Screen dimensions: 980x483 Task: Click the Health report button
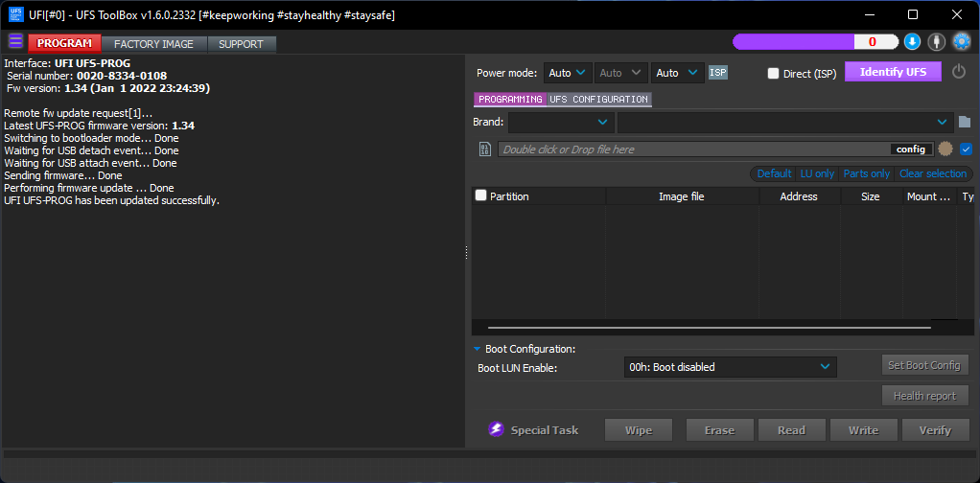pyautogui.click(x=924, y=396)
